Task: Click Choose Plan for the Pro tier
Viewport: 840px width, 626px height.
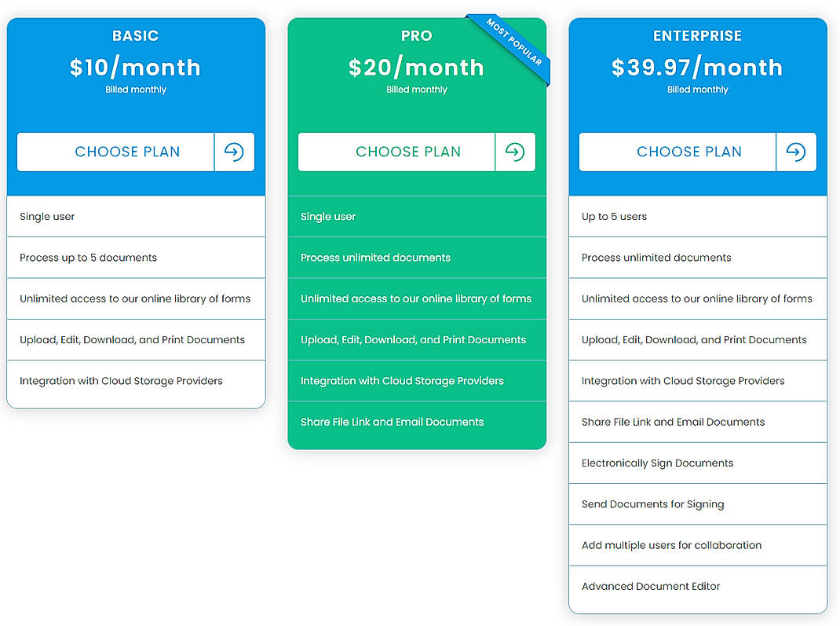Action: point(407,152)
